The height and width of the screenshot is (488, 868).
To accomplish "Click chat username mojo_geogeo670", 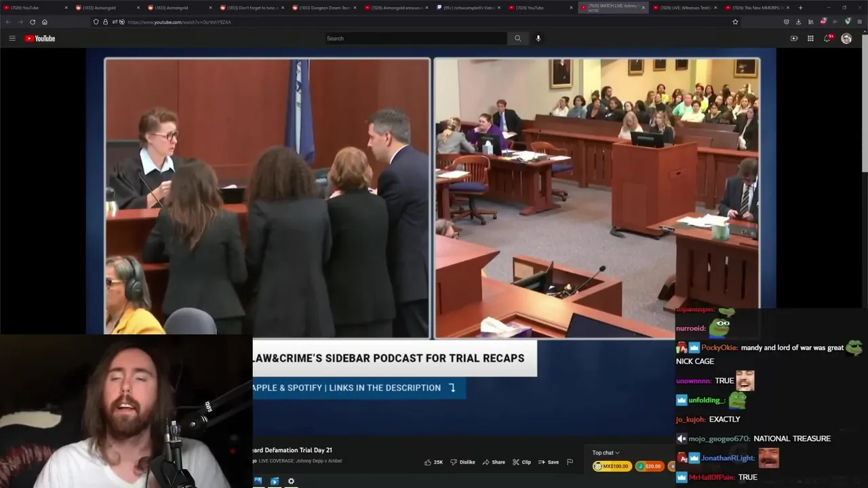I will click(719, 439).
